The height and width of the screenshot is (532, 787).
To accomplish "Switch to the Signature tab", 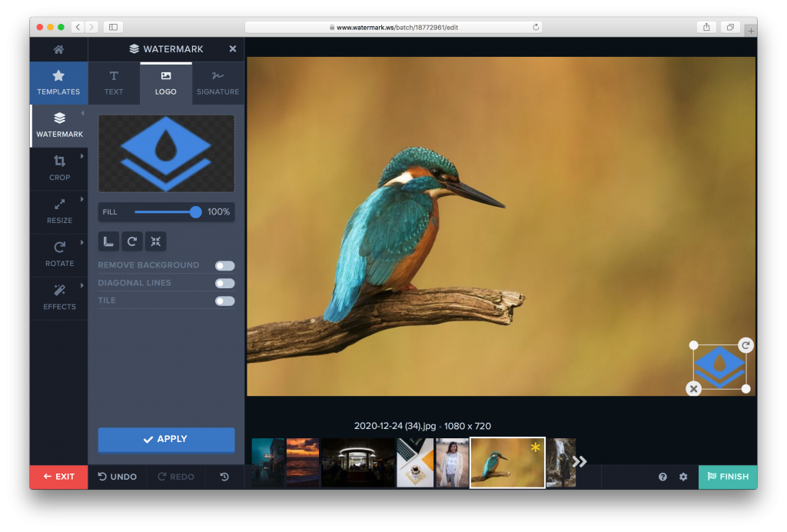I will (x=218, y=83).
